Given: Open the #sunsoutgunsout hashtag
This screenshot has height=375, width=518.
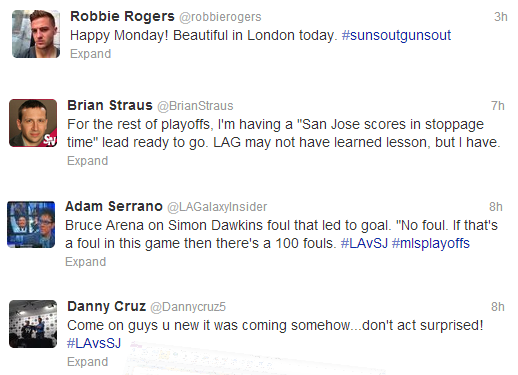Looking at the screenshot, I should [x=396, y=35].
